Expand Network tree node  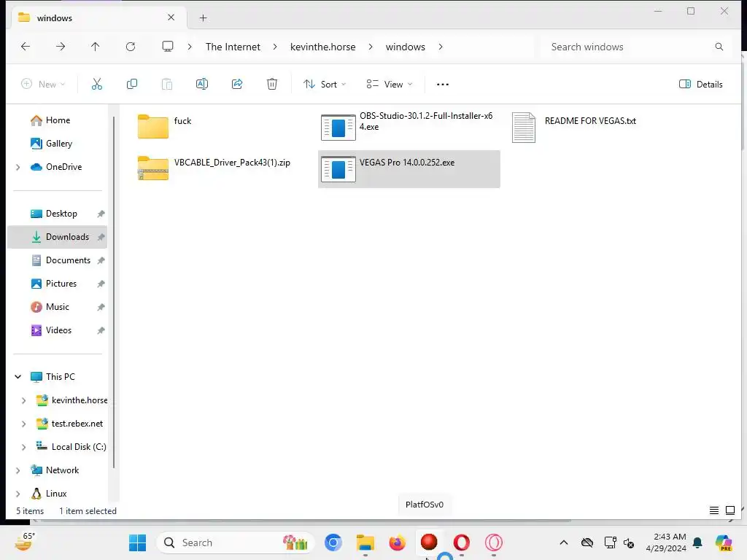click(x=18, y=470)
